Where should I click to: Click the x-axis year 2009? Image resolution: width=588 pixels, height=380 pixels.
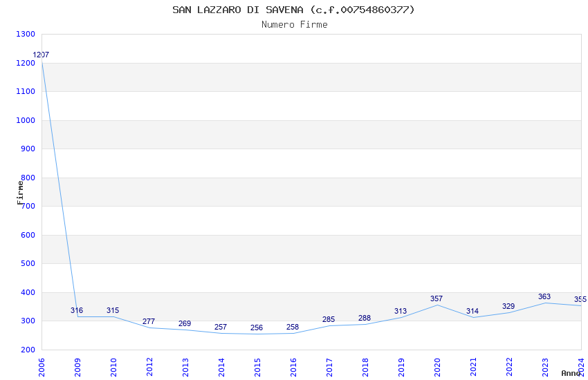tap(77, 367)
